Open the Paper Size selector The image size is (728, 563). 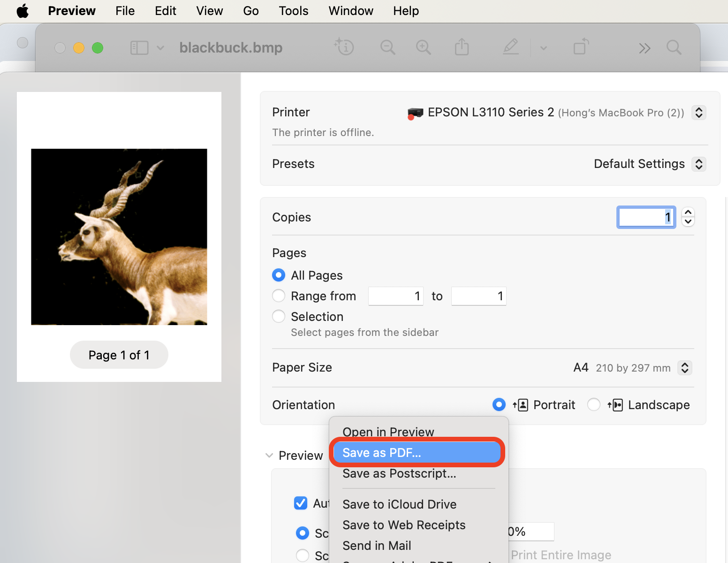684,368
